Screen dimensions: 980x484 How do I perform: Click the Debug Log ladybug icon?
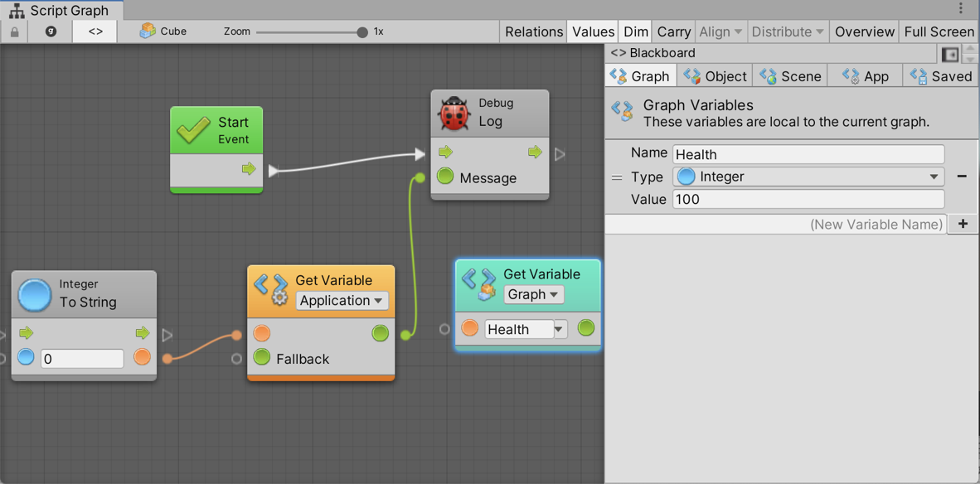tap(454, 113)
